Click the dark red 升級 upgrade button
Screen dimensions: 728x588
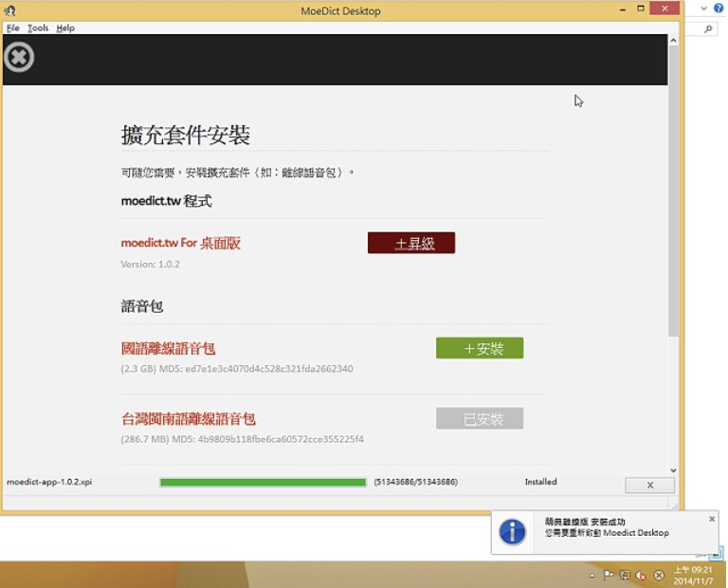click(x=410, y=243)
